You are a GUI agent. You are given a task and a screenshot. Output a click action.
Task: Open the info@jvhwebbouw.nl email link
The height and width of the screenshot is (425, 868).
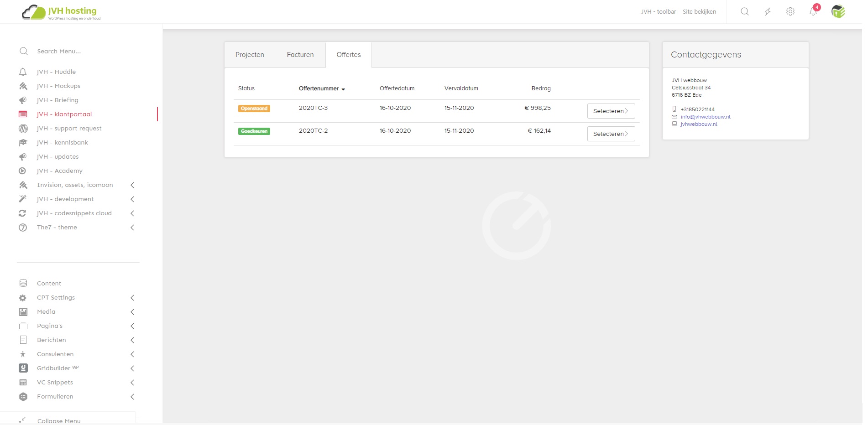coord(706,117)
